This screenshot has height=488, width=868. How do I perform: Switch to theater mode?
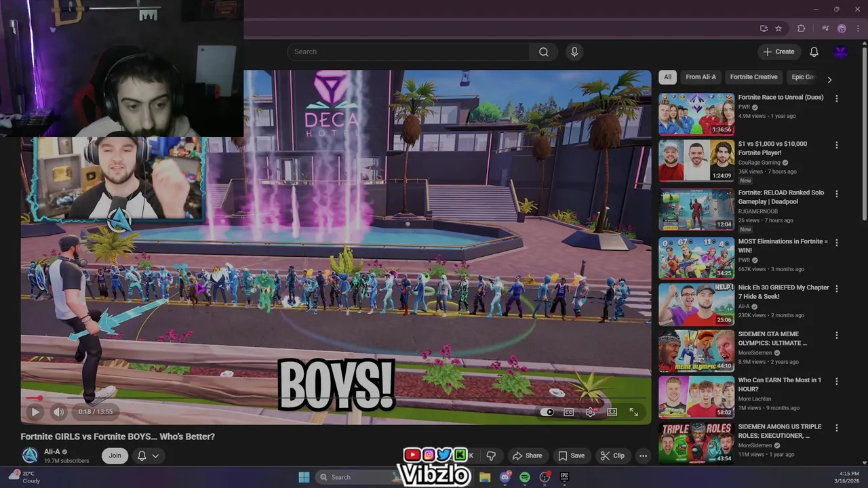tap(612, 412)
